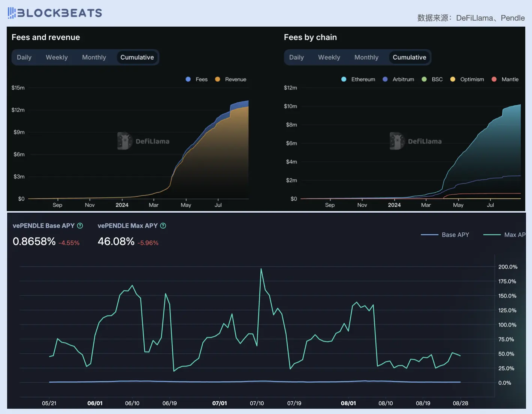Toggle the Fees series legend dot

[x=188, y=79]
